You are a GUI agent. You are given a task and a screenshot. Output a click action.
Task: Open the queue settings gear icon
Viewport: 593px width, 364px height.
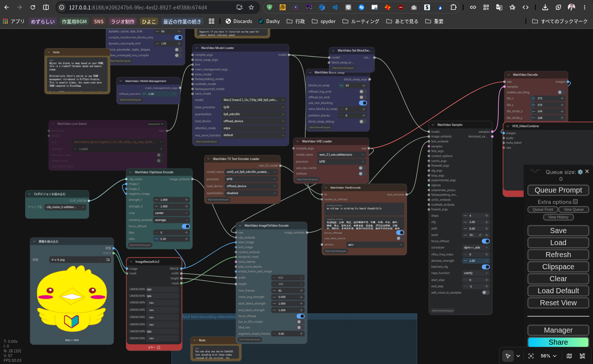coord(580,172)
